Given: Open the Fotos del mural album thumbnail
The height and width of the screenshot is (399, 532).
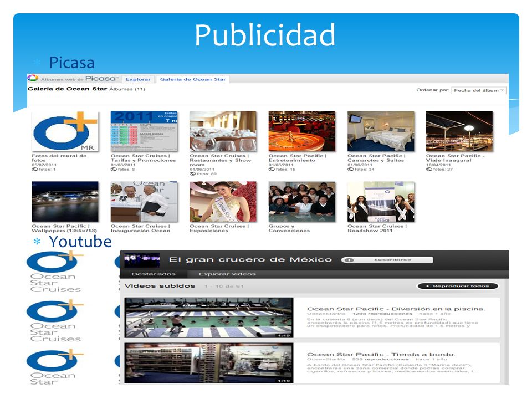Looking at the screenshot, I should [65, 131].
